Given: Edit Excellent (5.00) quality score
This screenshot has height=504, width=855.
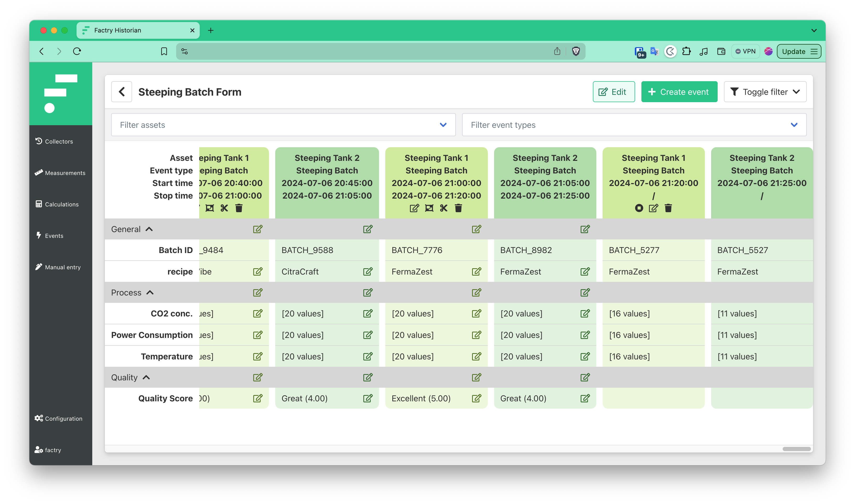Looking at the screenshot, I should point(477,398).
